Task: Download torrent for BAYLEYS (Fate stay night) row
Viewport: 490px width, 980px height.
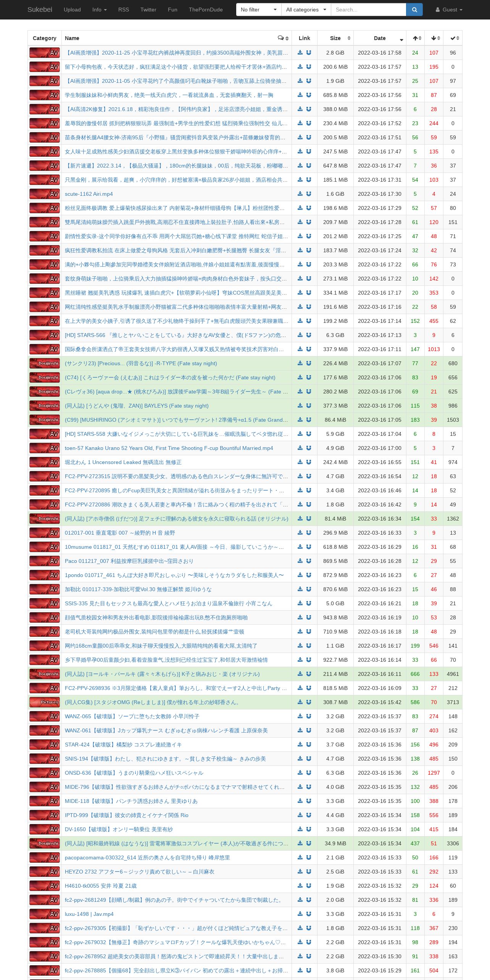Action: pos(300,406)
